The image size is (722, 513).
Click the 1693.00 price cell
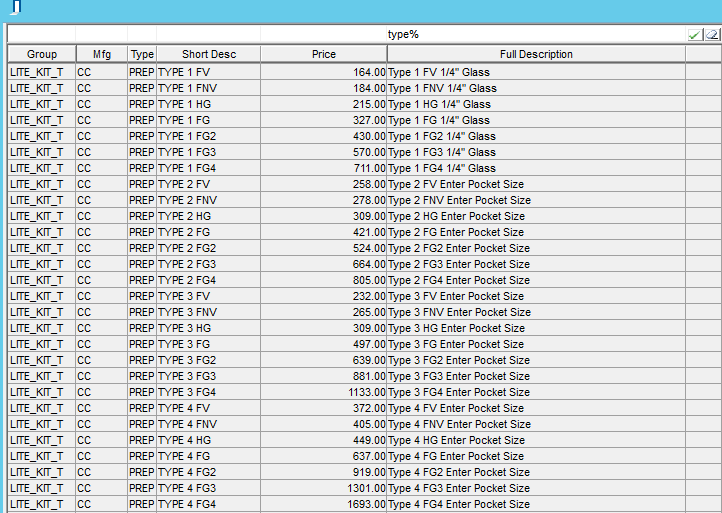[x=324, y=505]
